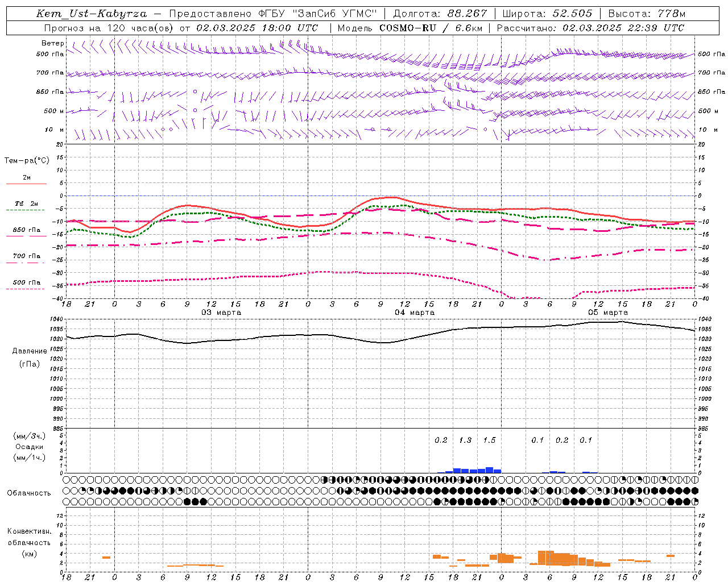
Task: Click the '10 м' wind level label on left
Action: pos(55,130)
